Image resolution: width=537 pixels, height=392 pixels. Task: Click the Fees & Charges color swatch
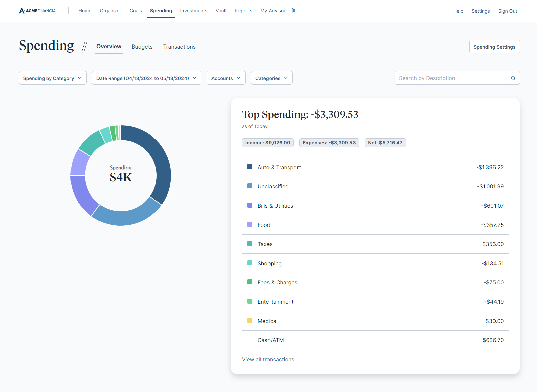[x=250, y=282]
